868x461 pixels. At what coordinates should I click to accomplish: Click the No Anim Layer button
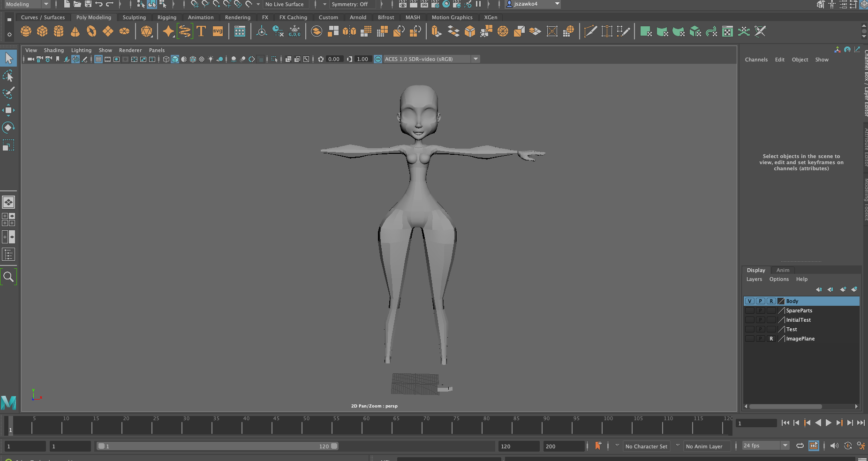pyautogui.click(x=703, y=446)
